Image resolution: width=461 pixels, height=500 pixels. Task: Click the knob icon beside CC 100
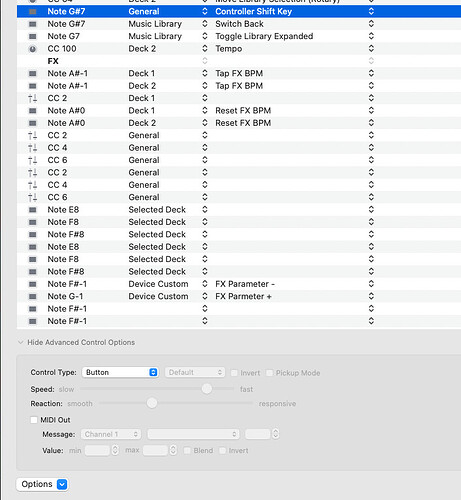(x=33, y=49)
